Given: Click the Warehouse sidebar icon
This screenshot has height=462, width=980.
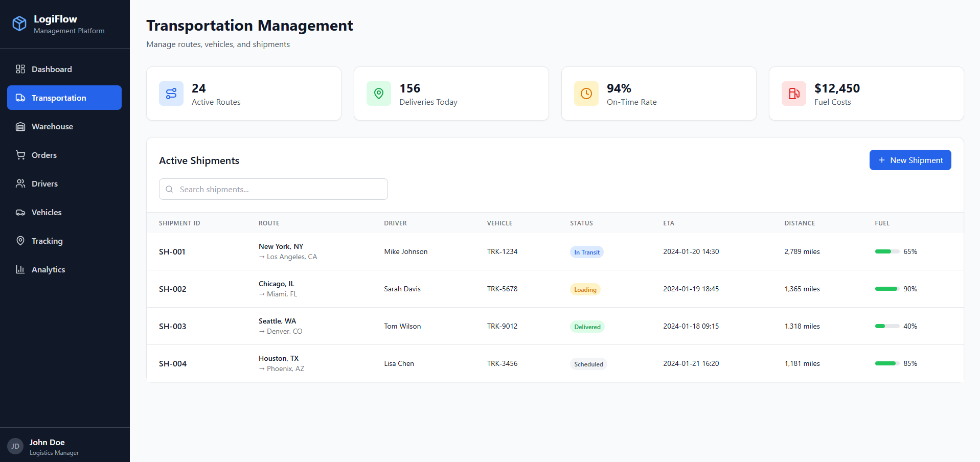Looking at the screenshot, I should coord(20,127).
